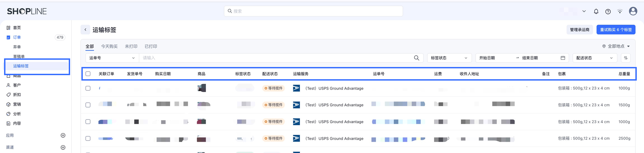Click the 首页 home icon in the sidebar

coord(8,28)
